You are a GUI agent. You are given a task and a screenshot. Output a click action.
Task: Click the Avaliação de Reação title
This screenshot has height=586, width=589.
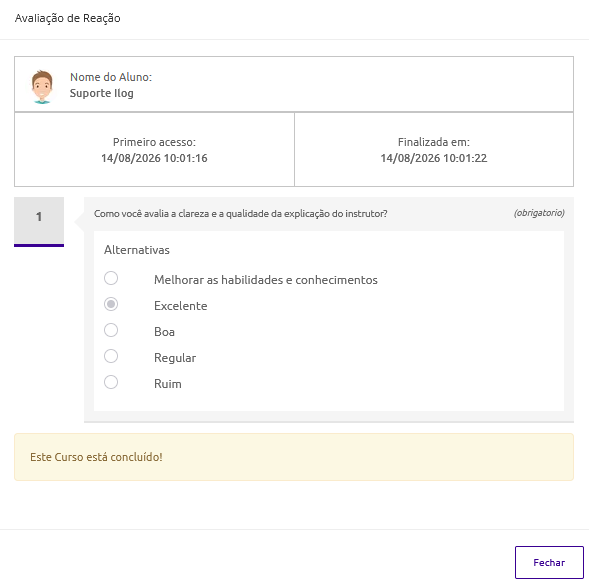pos(68,18)
